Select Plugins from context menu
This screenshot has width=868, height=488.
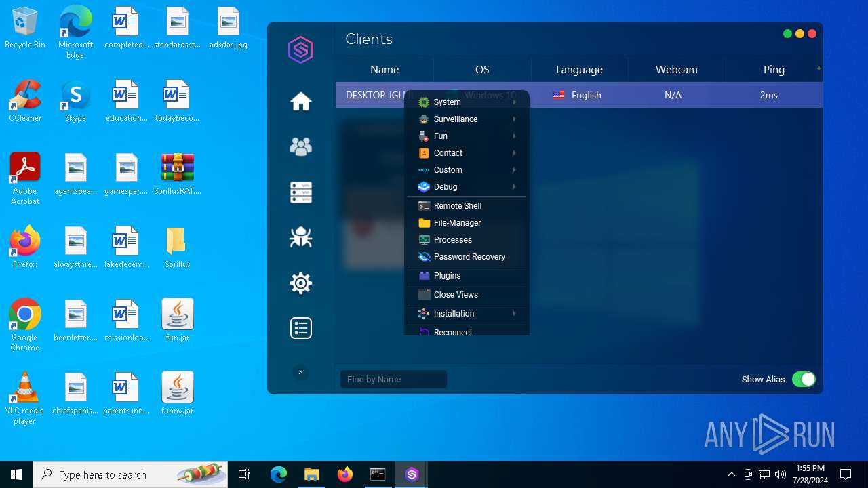point(467,276)
